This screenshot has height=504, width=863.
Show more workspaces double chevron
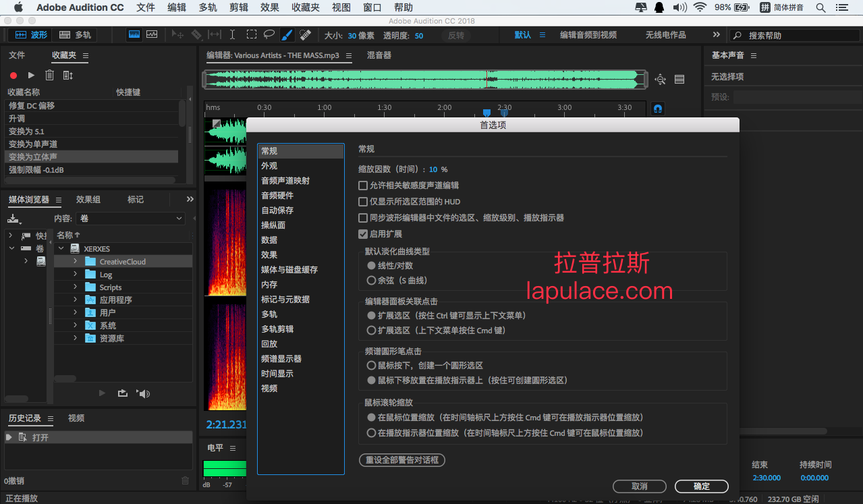pos(716,34)
